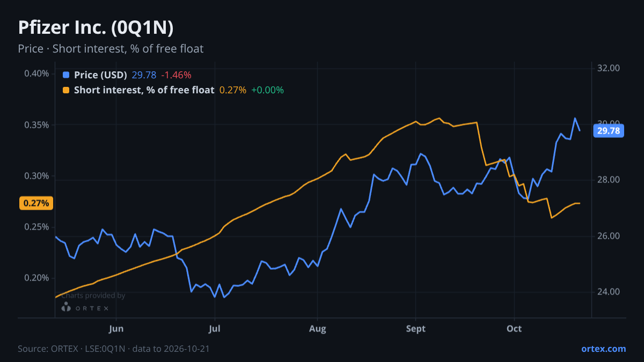Click the Oct label on time axis
Viewport: 644px width, 362px height.
pyautogui.click(x=514, y=329)
